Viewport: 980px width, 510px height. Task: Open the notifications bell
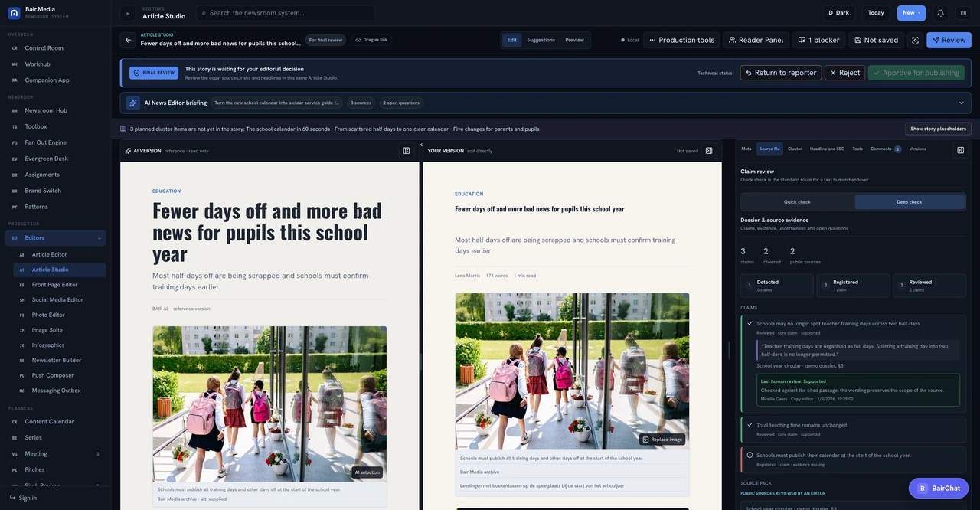click(x=940, y=13)
